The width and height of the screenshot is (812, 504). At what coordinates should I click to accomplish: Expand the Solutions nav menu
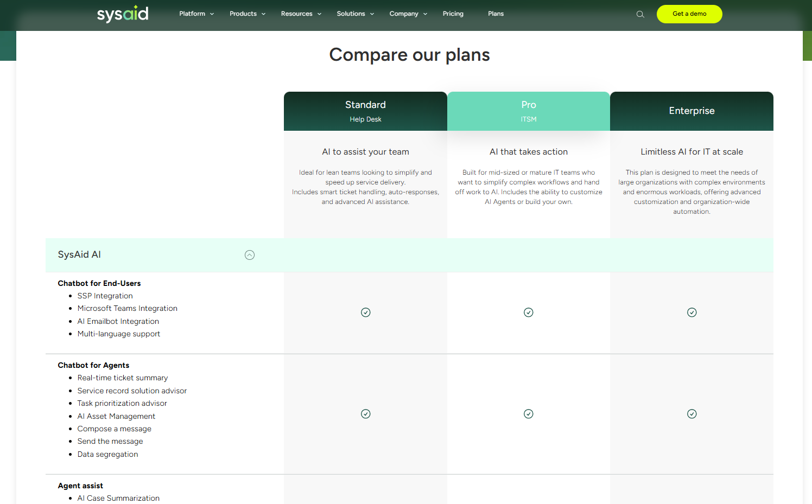(356, 14)
